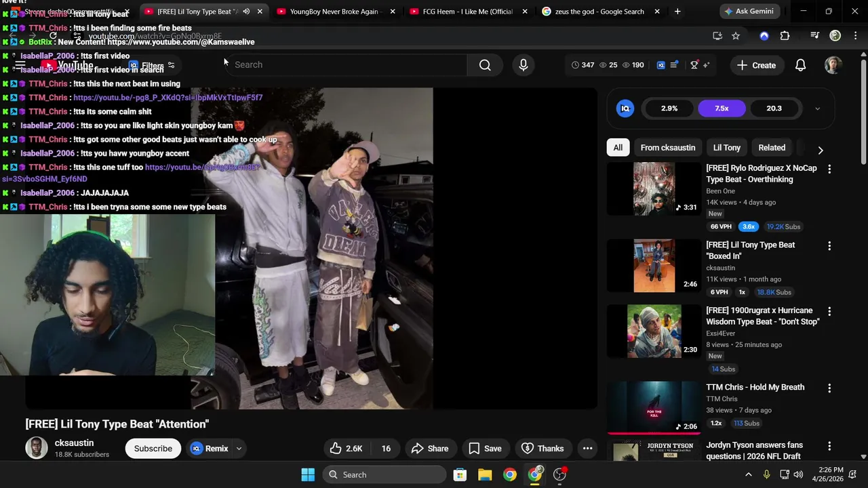
Task: Select the 2.9% vidIQ score pill
Action: (669, 108)
